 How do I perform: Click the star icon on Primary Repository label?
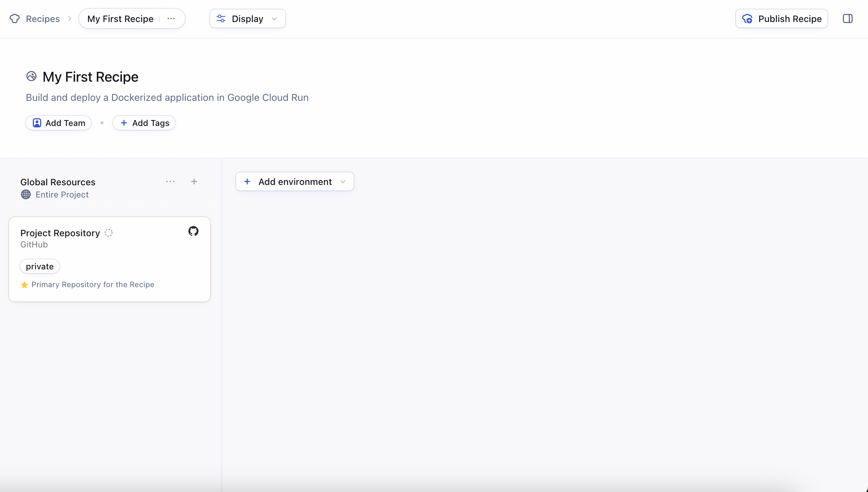24,284
